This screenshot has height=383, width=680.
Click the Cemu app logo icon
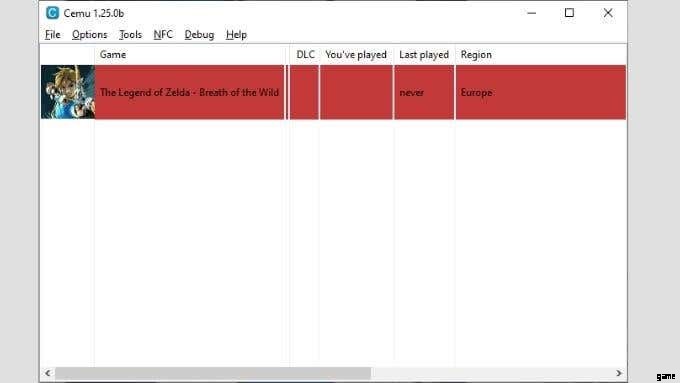coord(52,13)
